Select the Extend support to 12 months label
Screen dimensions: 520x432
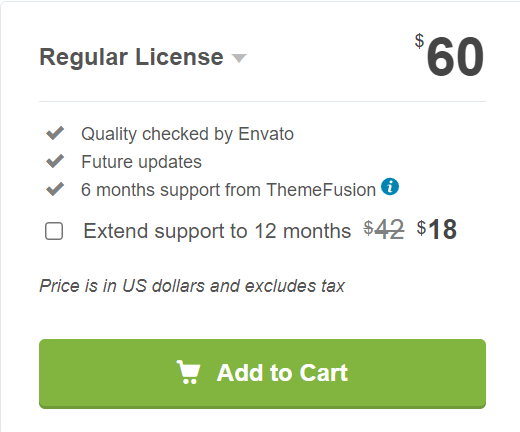coord(217,231)
